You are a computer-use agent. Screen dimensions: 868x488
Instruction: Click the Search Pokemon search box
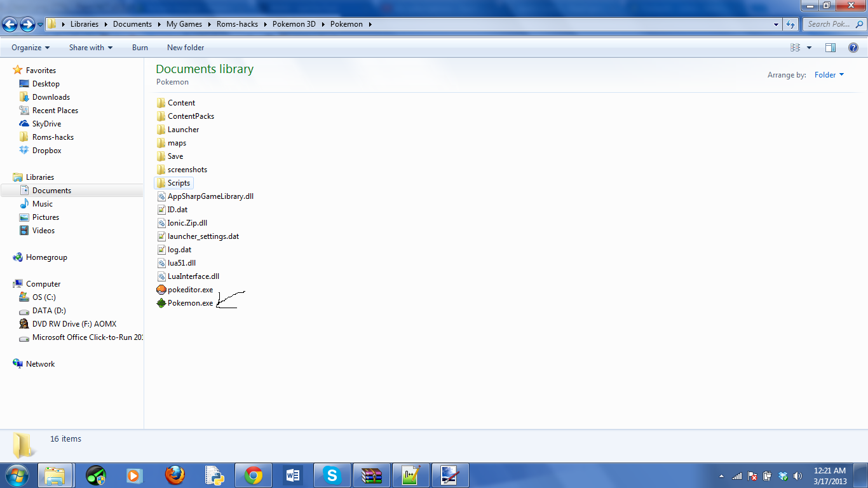coord(833,24)
